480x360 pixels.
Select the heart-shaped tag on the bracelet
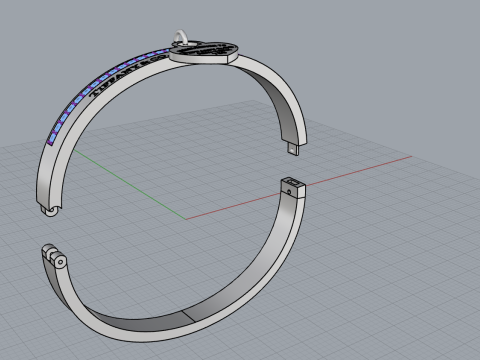[x=203, y=53]
